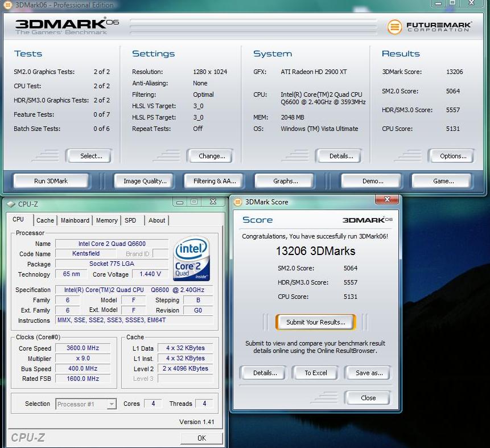Click the MEM value 2048 MB

(x=292, y=117)
